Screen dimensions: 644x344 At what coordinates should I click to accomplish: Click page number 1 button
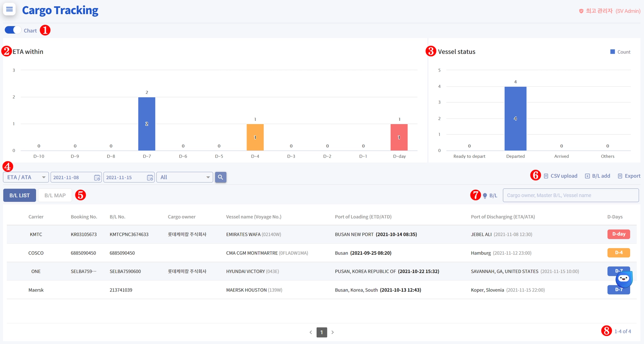(x=321, y=332)
